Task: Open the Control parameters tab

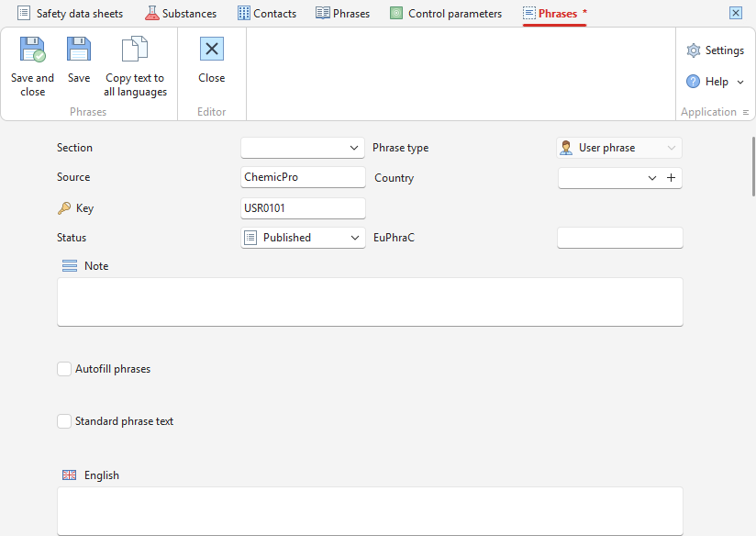Action: (x=446, y=14)
